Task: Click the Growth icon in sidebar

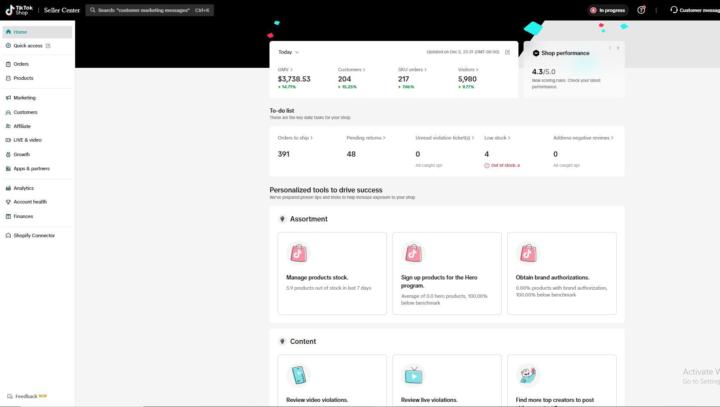Action: pos(8,154)
